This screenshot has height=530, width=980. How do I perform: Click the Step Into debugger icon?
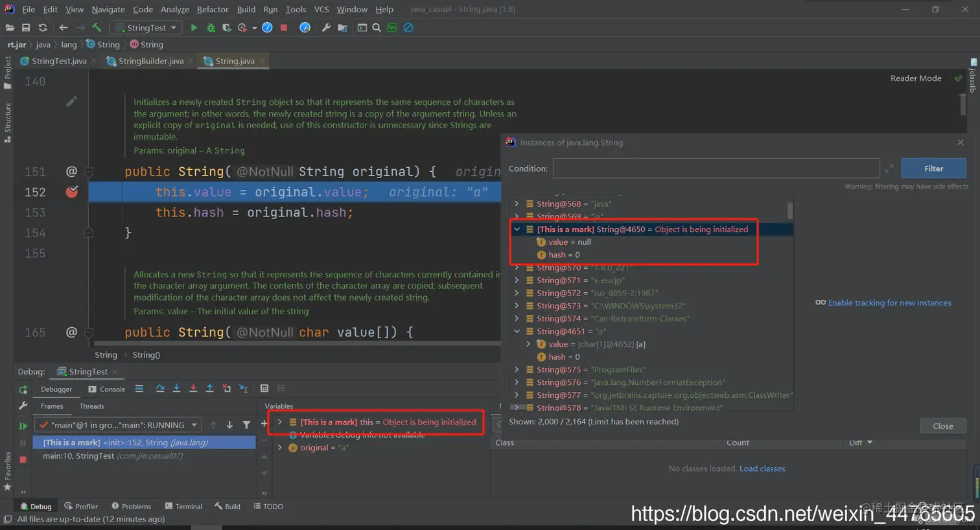click(x=176, y=389)
